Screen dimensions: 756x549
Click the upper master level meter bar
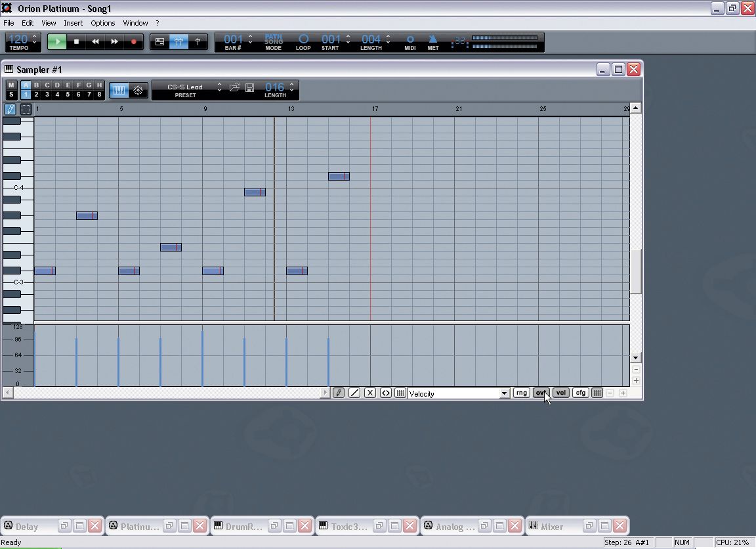click(504, 37)
